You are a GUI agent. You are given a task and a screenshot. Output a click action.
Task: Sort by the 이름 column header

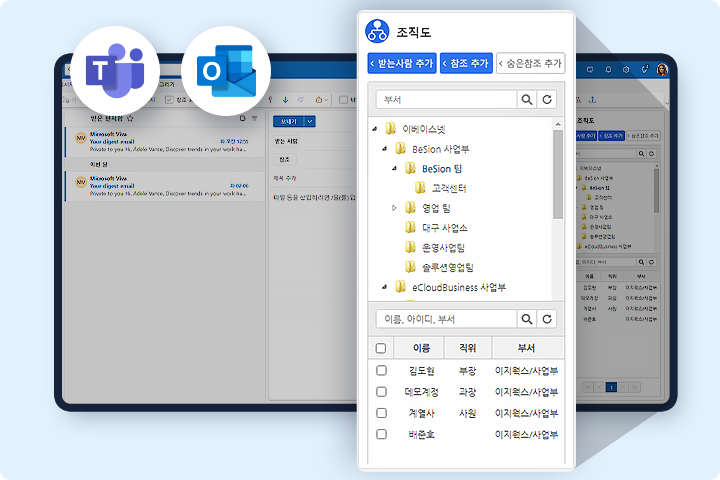[x=421, y=348]
